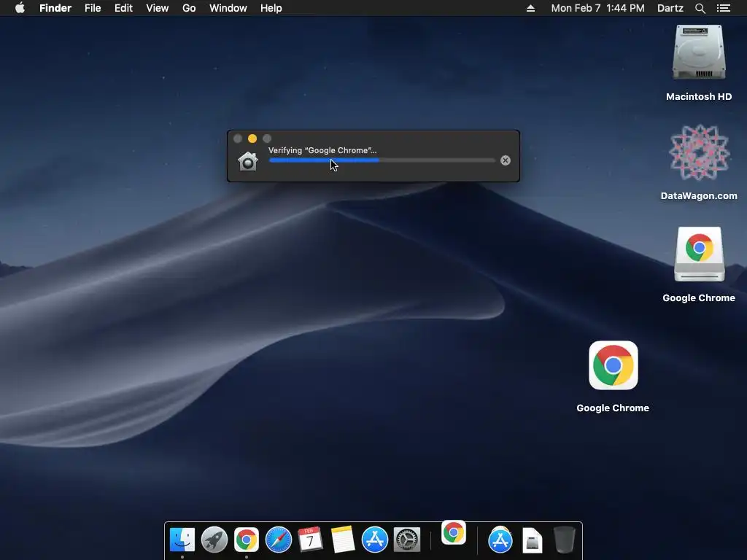Open the Help menu
747x560 pixels.
[271, 8]
